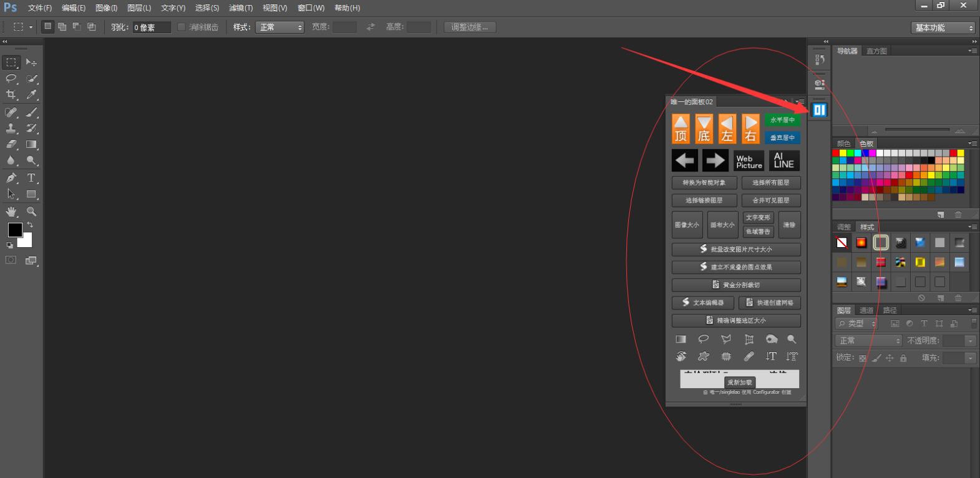This screenshot has height=478, width=980.
Task: Select the Crop tool
Action: (11, 95)
